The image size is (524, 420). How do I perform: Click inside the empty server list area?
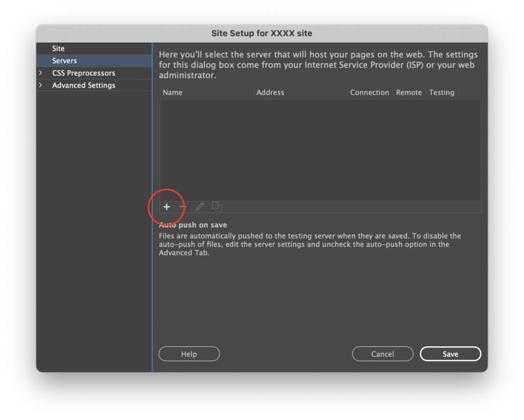point(320,149)
